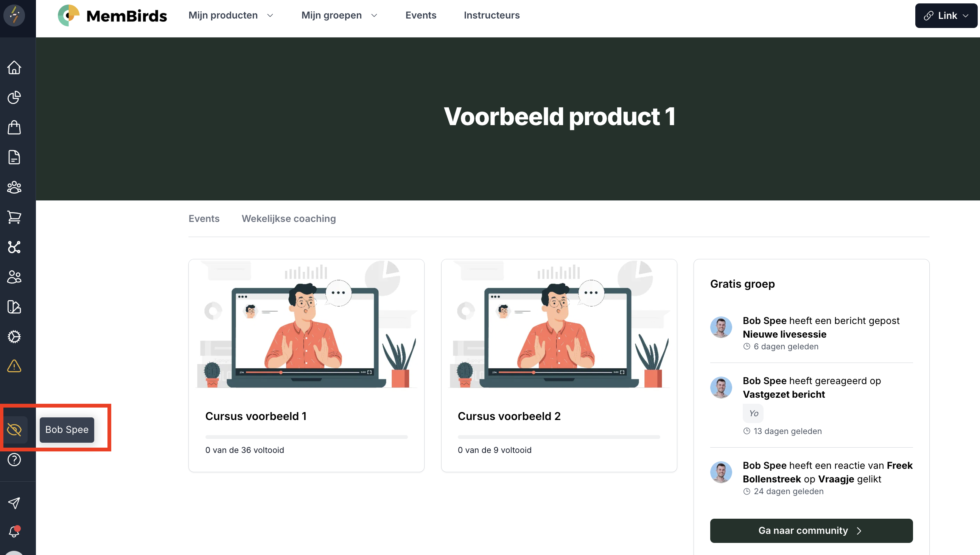This screenshot has height=555, width=980.
Task: Open the Cursus voorbeeld 2 thumbnail
Action: (559, 324)
